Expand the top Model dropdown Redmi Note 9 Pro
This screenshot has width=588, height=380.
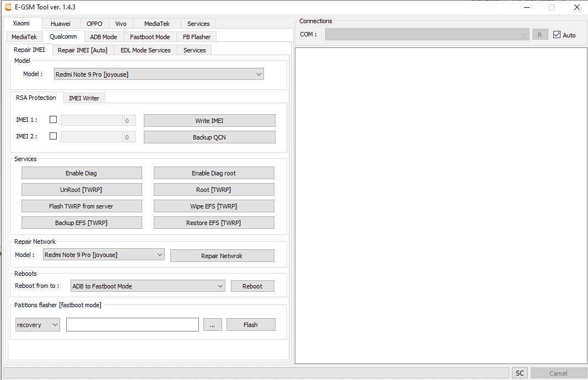pyautogui.click(x=159, y=74)
